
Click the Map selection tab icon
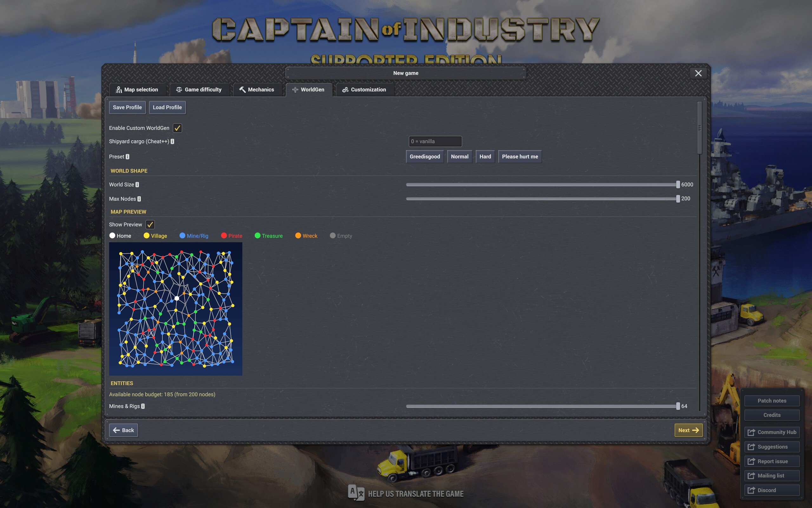[x=119, y=90]
